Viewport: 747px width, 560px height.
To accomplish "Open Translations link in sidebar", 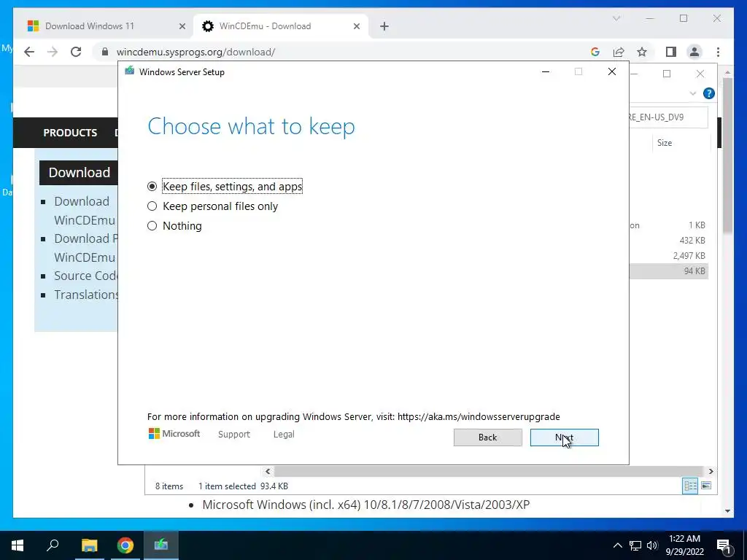I will click(x=86, y=295).
